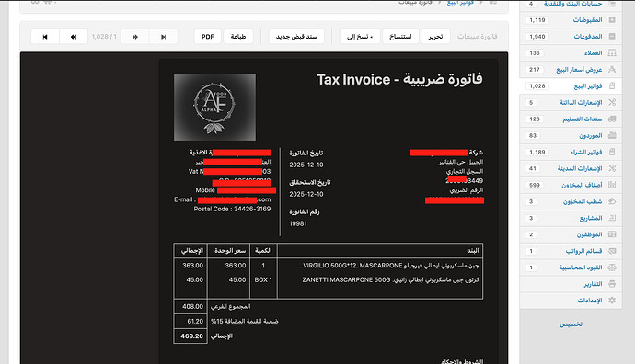The width and height of the screenshot is (635, 364).
Task: Open the المدفوعات payments icon in sidebar
Action: point(612,37)
